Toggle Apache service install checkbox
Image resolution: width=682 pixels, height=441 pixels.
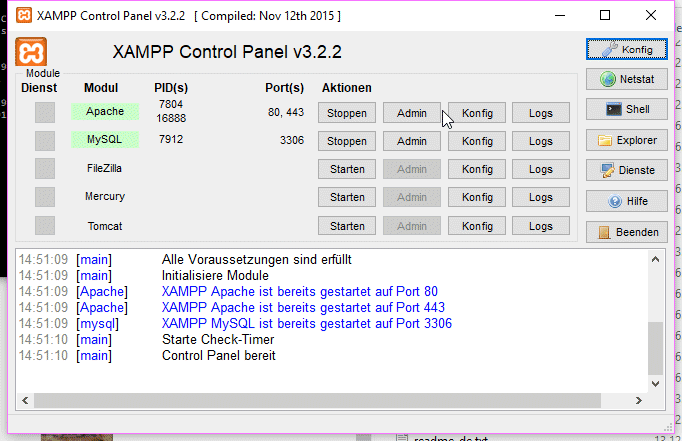coord(45,113)
